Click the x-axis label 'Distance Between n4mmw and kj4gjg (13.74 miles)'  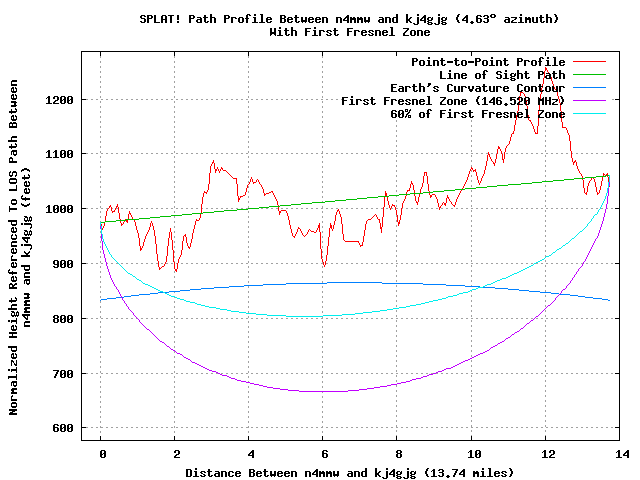pyautogui.click(x=349, y=473)
